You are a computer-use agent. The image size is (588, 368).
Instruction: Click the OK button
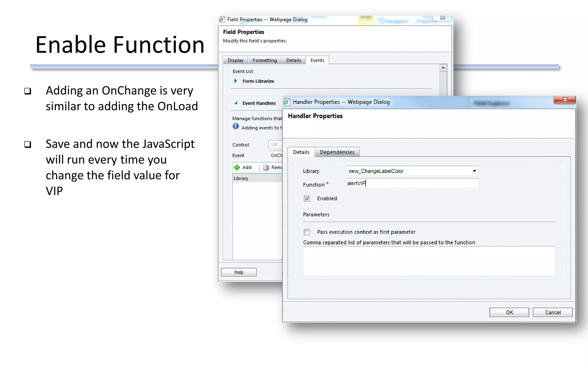[x=509, y=312]
